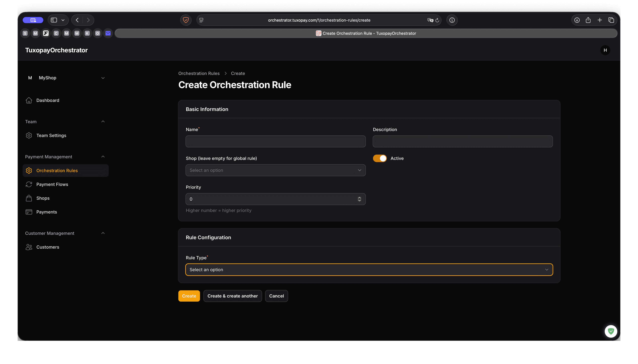638x364 pixels.
Task: Go to Orchestration Rules breadcrumb
Action: click(199, 73)
